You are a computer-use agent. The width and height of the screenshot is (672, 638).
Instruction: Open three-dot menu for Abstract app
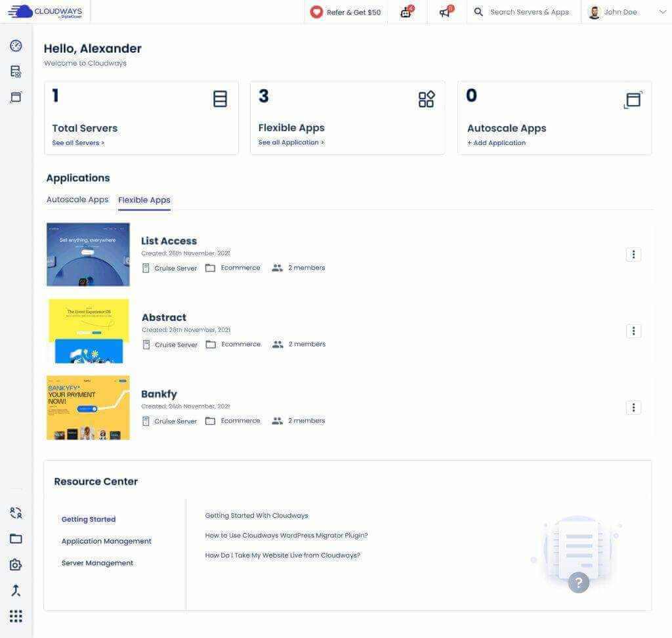point(633,331)
